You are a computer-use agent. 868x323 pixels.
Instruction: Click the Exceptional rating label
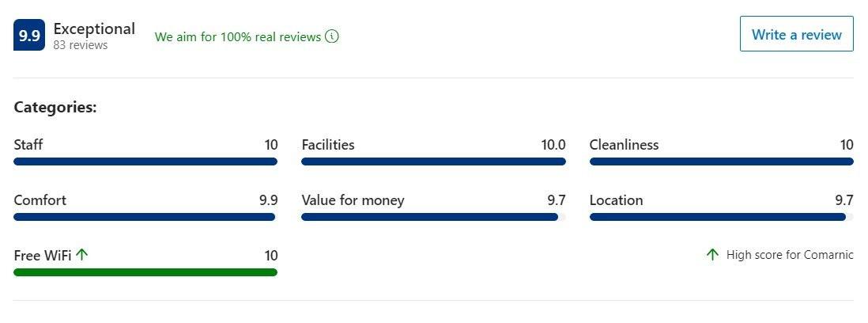94,28
